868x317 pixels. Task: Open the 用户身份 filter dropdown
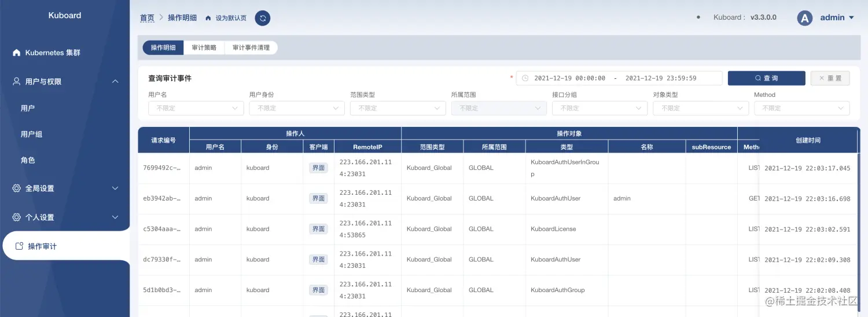point(297,108)
